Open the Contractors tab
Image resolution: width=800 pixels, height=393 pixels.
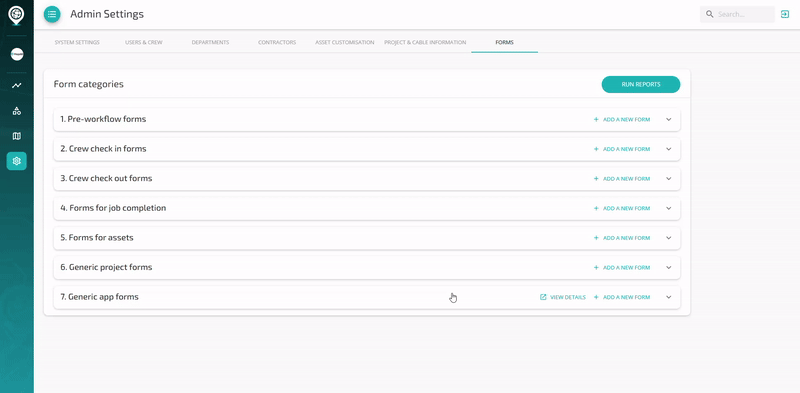pyautogui.click(x=277, y=42)
